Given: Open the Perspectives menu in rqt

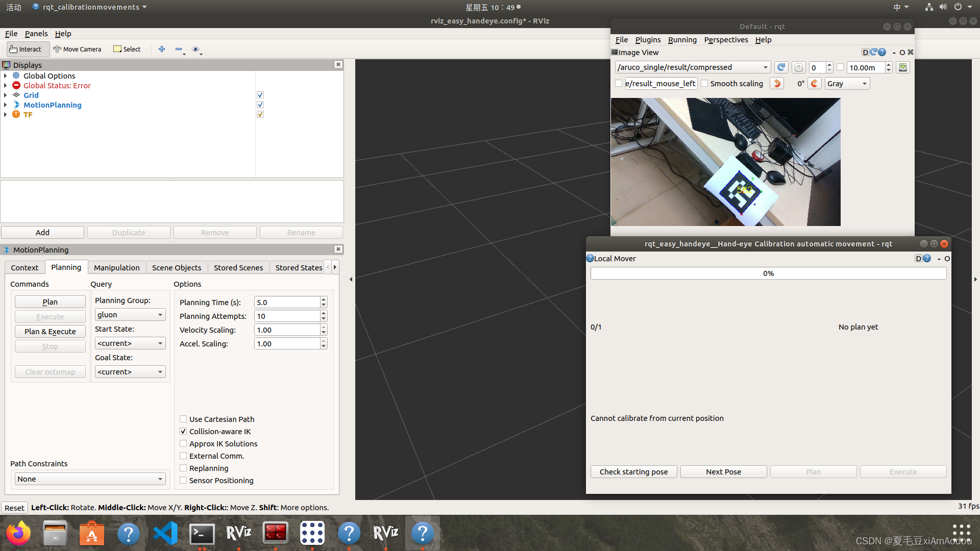Looking at the screenshot, I should (x=726, y=40).
